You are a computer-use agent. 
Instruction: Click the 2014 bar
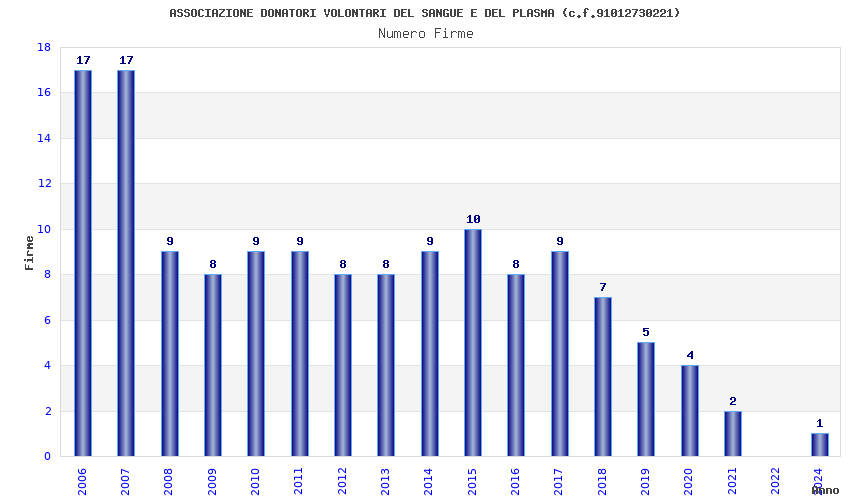[x=430, y=354]
